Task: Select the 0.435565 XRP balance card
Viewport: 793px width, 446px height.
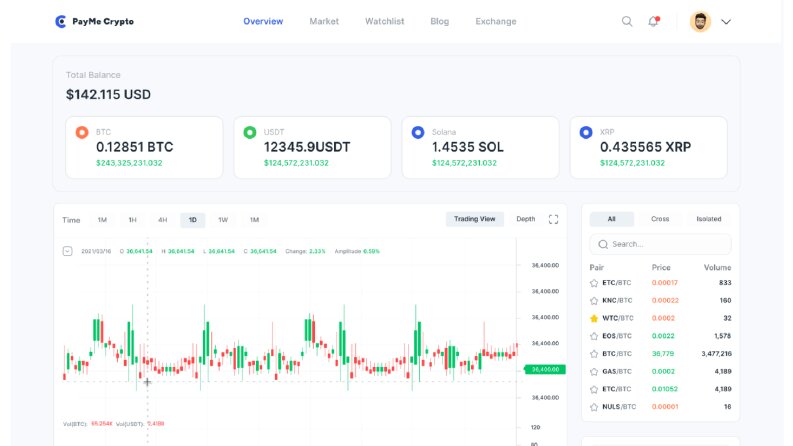Action: pos(648,148)
